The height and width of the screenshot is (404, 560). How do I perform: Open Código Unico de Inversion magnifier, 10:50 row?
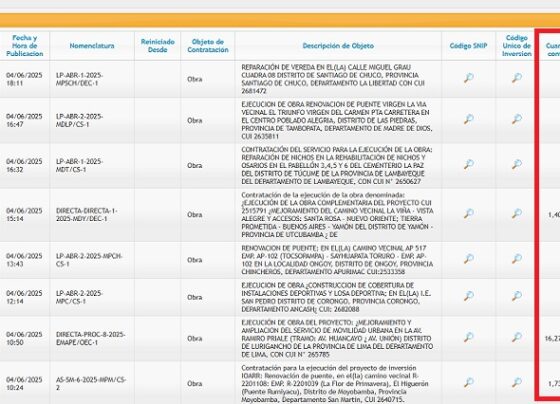516,337
